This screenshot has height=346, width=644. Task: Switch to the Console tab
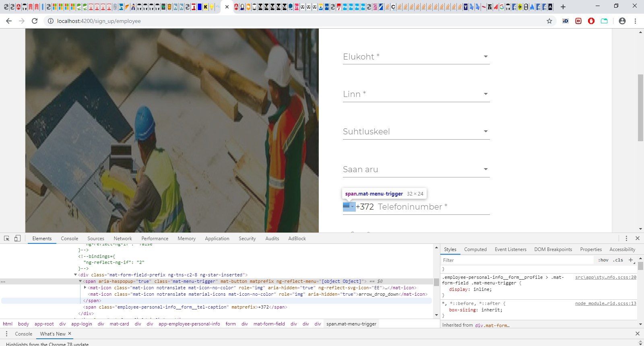[70, 239]
